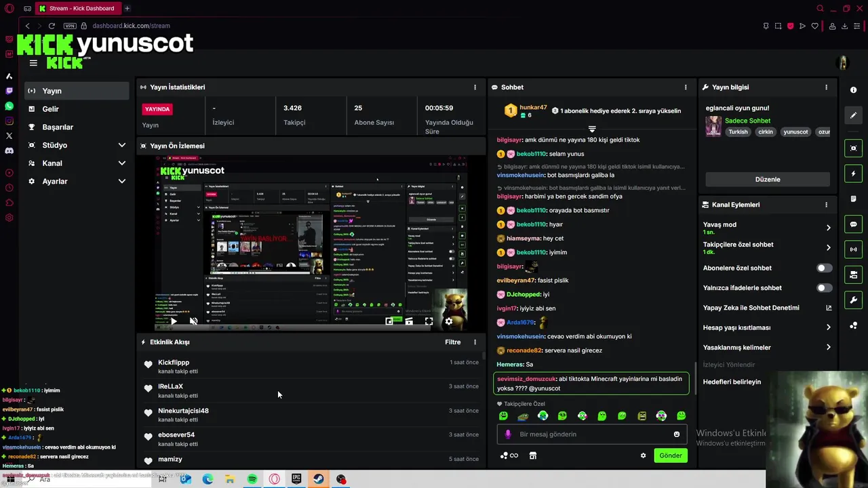Open Etkinlik Akışı three-dot menu
Image resolution: width=868 pixels, height=488 pixels.
tap(475, 342)
